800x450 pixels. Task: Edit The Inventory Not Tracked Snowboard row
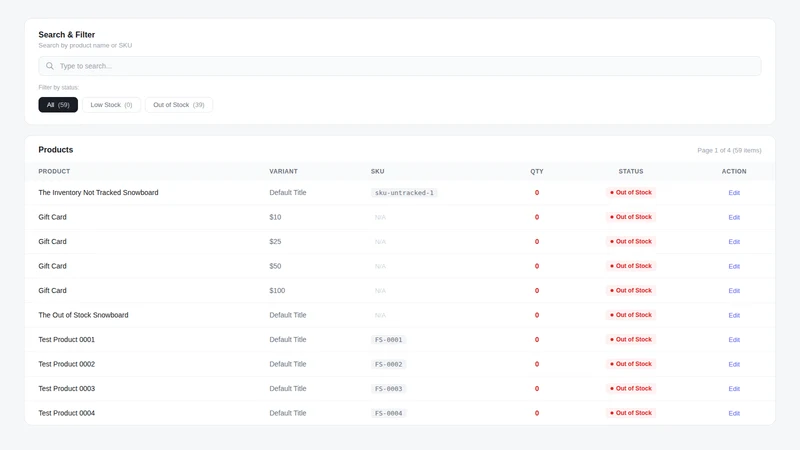click(734, 193)
